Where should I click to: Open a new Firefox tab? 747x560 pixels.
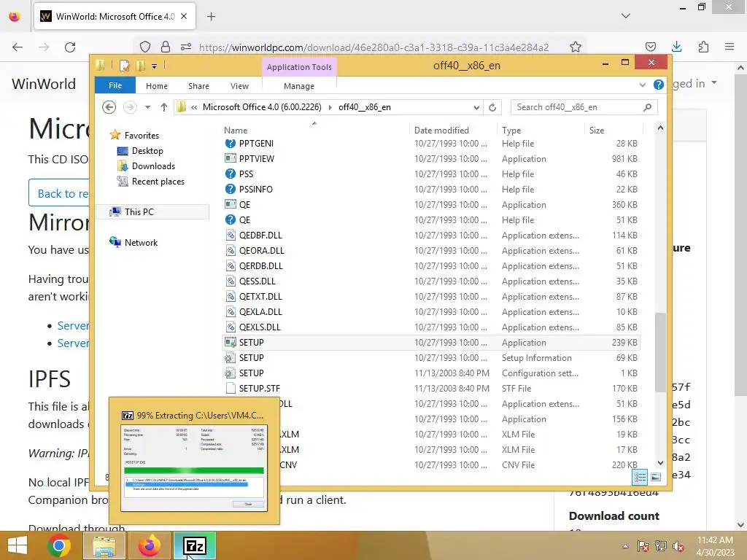pyautogui.click(x=211, y=17)
